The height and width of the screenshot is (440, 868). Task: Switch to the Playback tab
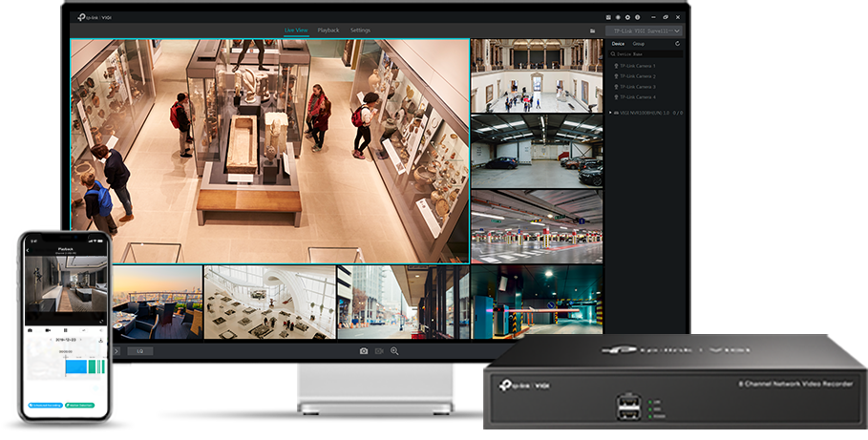[328, 31]
